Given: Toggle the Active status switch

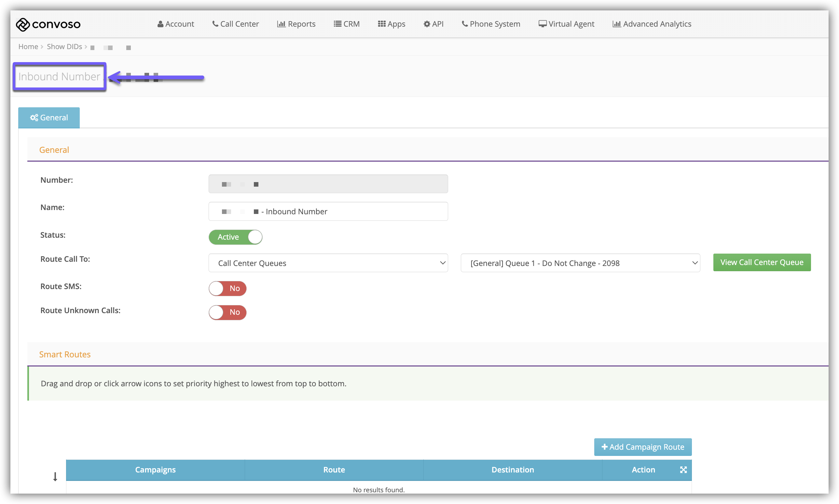Looking at the screenshot, I should point(235,237).
